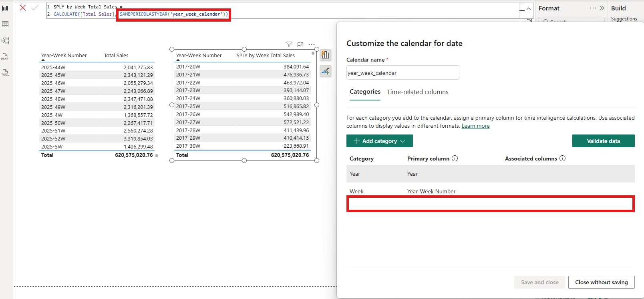The width and height of the screenshot is (644, 299).
Task: Click the 3,319,854.03 sales value
Action: click(x=138, y=138)
